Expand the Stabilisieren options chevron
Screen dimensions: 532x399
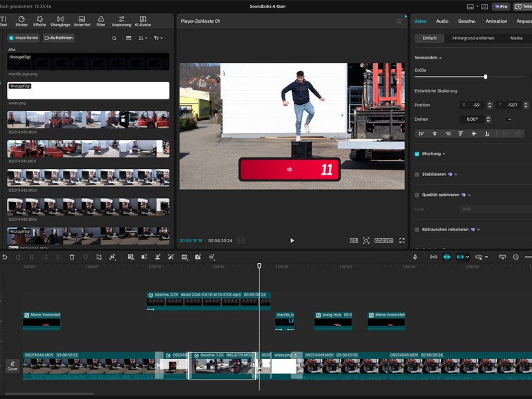click(456, 174)
